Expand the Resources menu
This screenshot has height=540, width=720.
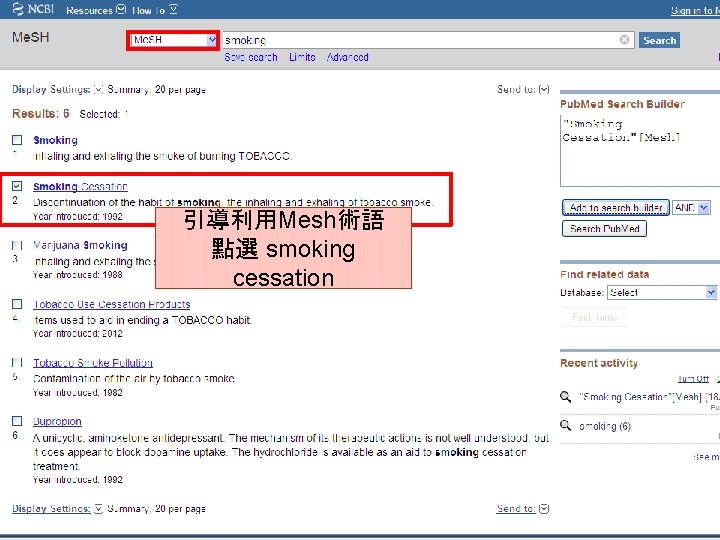click(x=96, y=10)
